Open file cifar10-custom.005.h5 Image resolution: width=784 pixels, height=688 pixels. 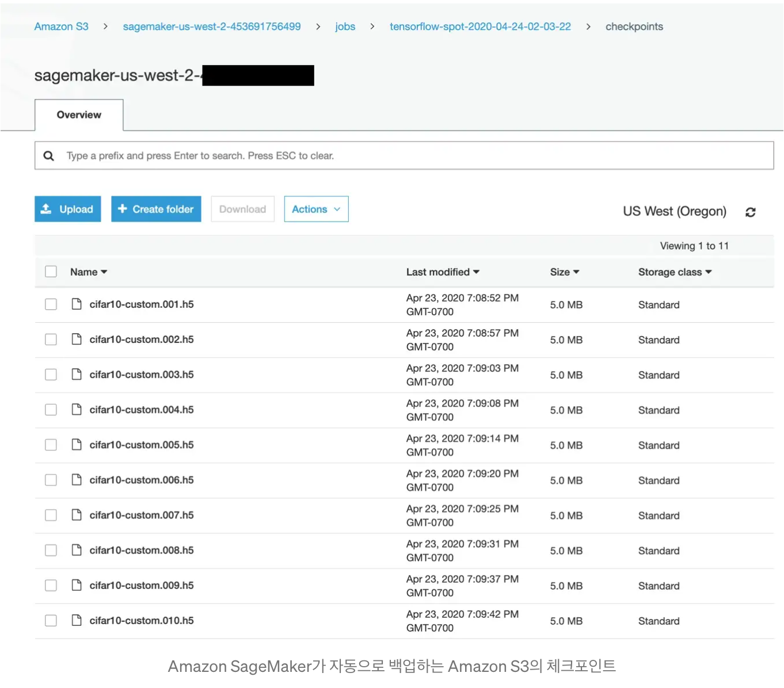(x=142, y=445)
